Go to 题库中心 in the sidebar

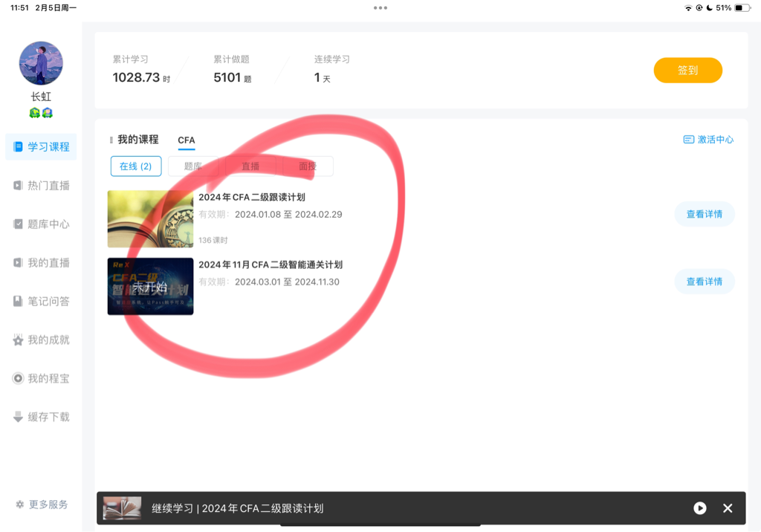pyautogui.click(x=42, y=224)
